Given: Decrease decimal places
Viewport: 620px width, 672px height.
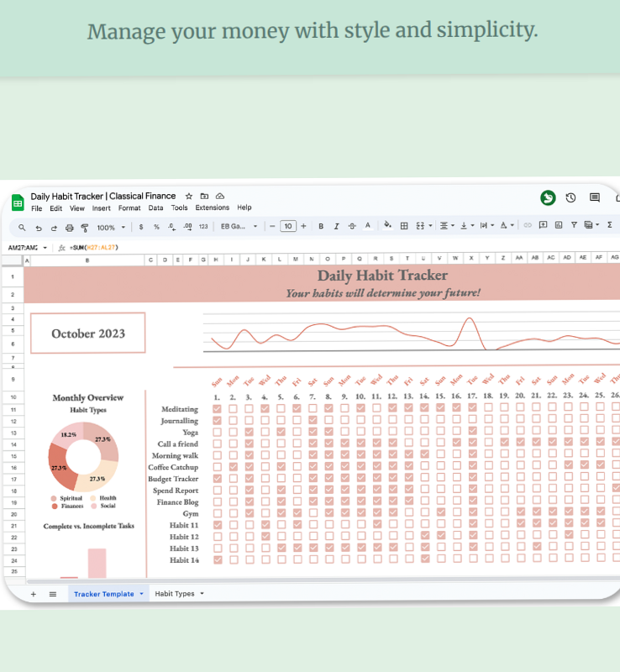Looking at the screenshot, I should 172,227.
